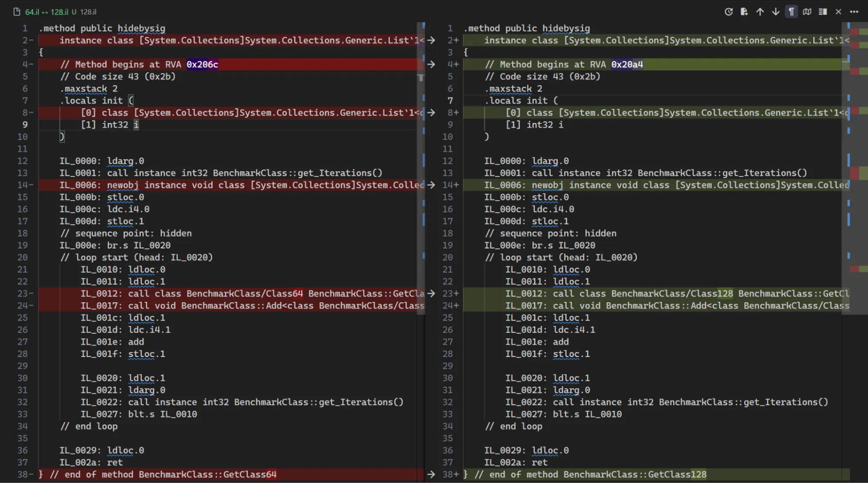
Task: Click the revision history icon in the diff toolbar
Action: [728, 12]
